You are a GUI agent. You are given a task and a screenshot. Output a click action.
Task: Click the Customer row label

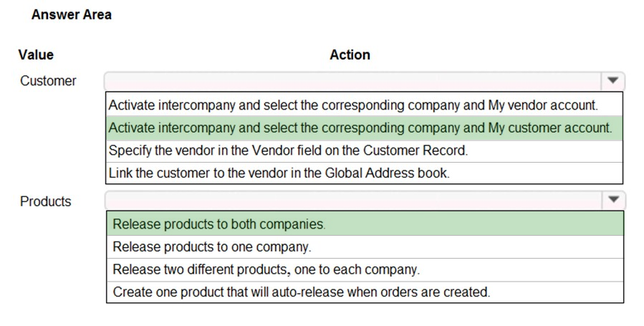[x=48, y=81]
